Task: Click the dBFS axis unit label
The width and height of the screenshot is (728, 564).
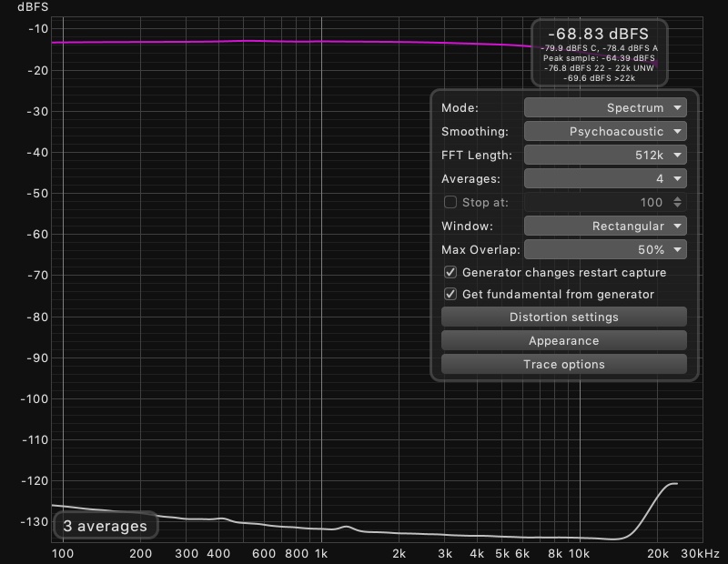Action: pos(33,7)
